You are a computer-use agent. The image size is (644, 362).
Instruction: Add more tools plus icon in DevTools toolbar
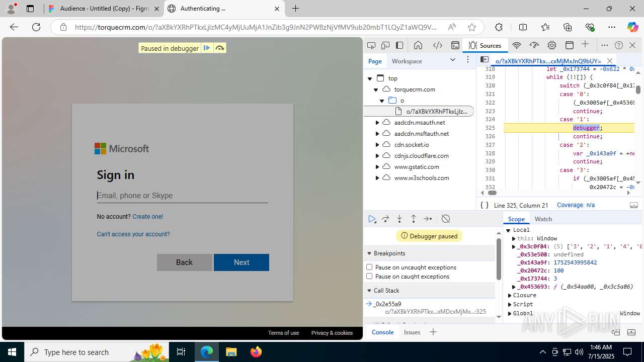pos(585,45)
